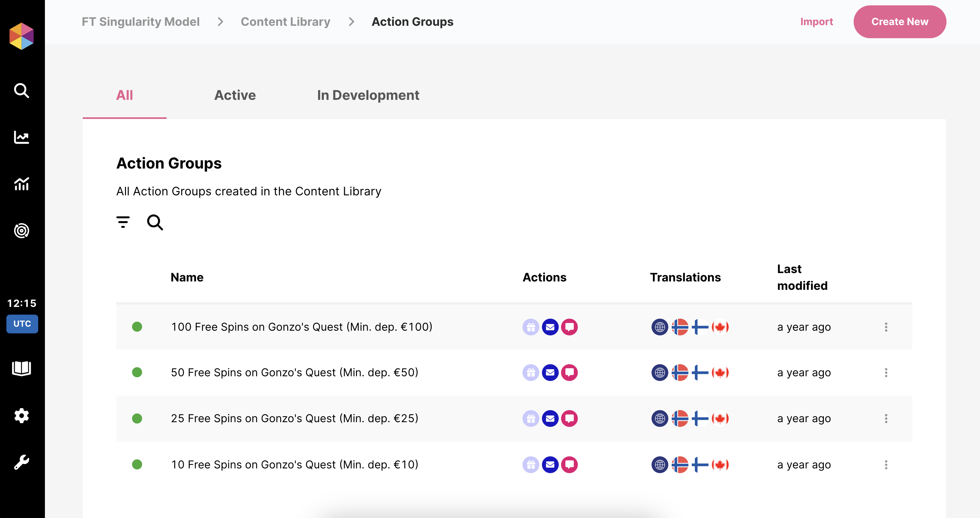Image resolution: width=980 pixels, height=518 pixels.
Task: Open three-dot menu for 10 Free Spins row
Action: (885, 464)
